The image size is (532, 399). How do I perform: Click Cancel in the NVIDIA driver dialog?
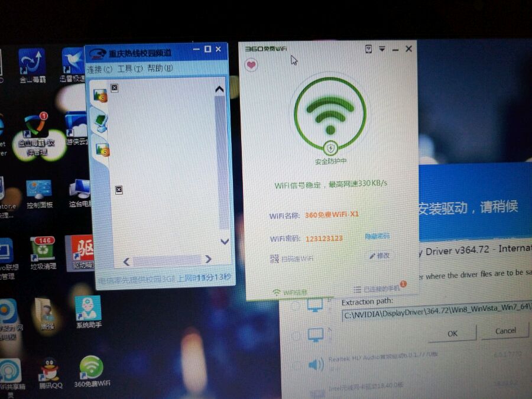tap(505, 330)
